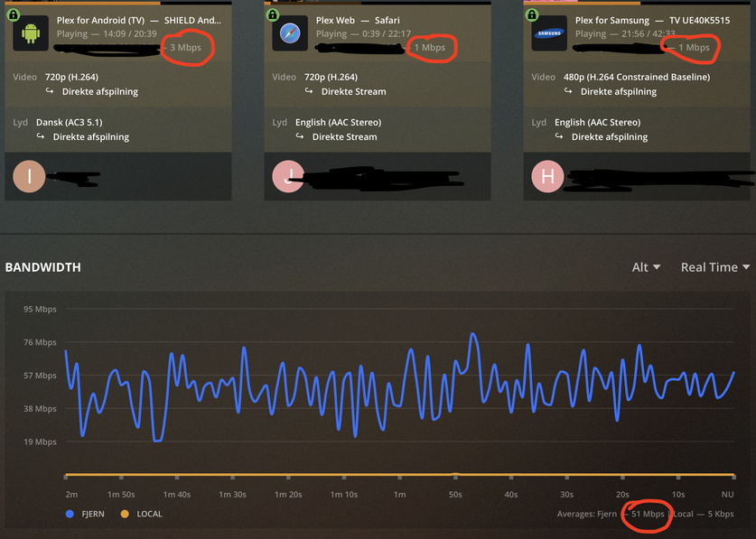
Task: Click the green lock icon on the Android session
Action: tap(14, 14)
